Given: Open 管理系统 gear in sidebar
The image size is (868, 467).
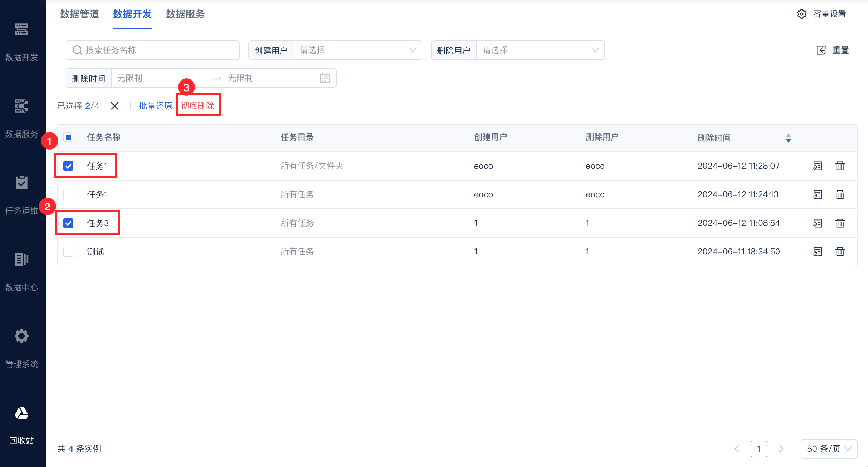Looking at the screenshot, I should coord(21,336).
